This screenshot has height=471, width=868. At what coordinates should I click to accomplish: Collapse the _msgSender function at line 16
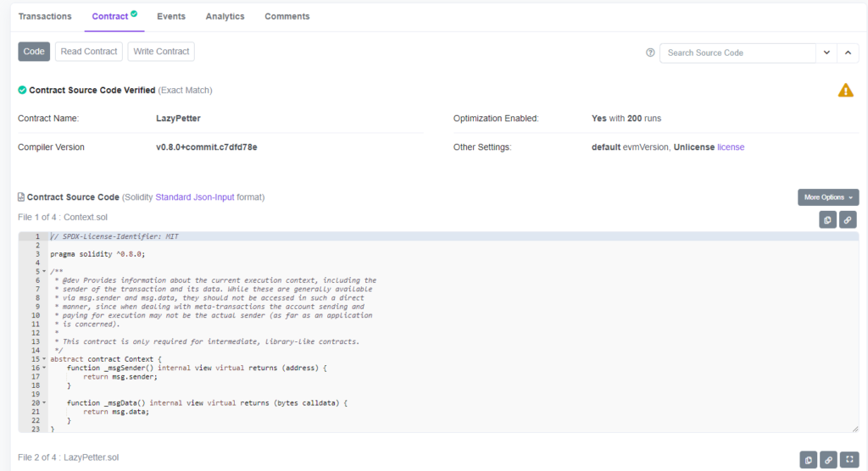(x=44, y=368)
